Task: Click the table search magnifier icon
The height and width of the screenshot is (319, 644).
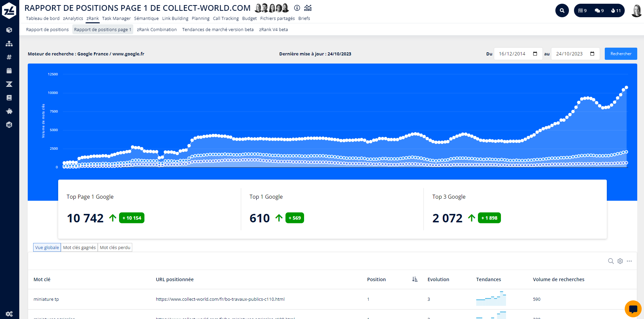Action: click(611, 261)
